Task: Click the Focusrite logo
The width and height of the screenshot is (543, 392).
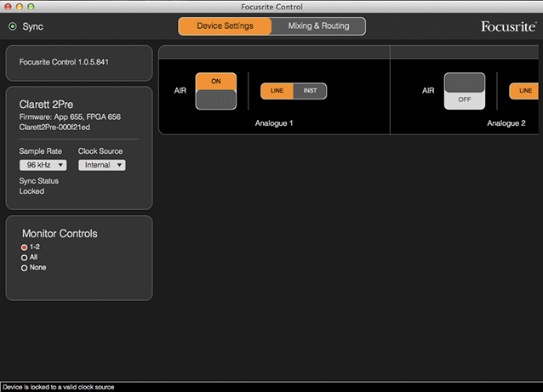Action: pyautogui.click(x=508, y=26)
